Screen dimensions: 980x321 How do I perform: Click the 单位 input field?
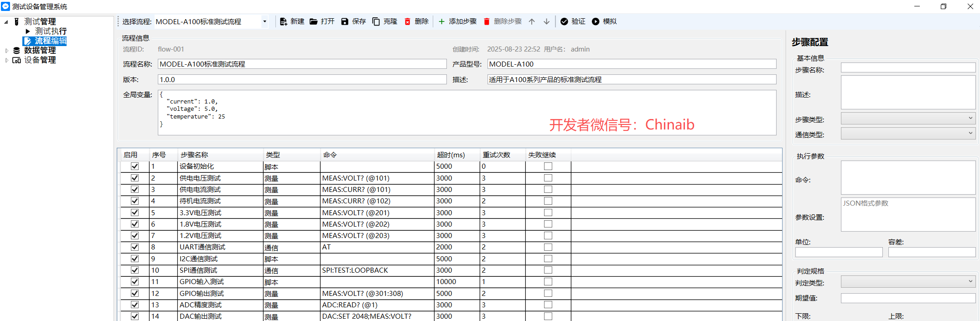click(839, 252)
